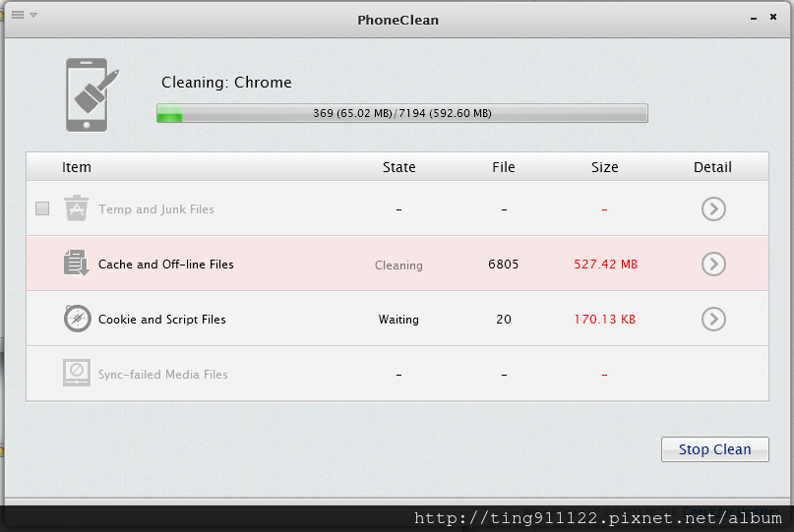Screen dimensions: 794x532
Task: Click the phone with brush cleaning icon
Action: tap(92, 94)
